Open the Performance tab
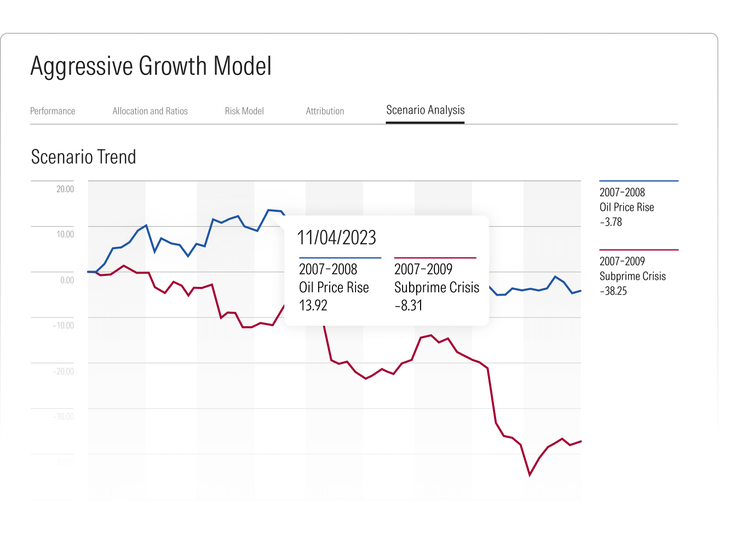This screenshot has height=560, width=747. click(x=53, y=111)
